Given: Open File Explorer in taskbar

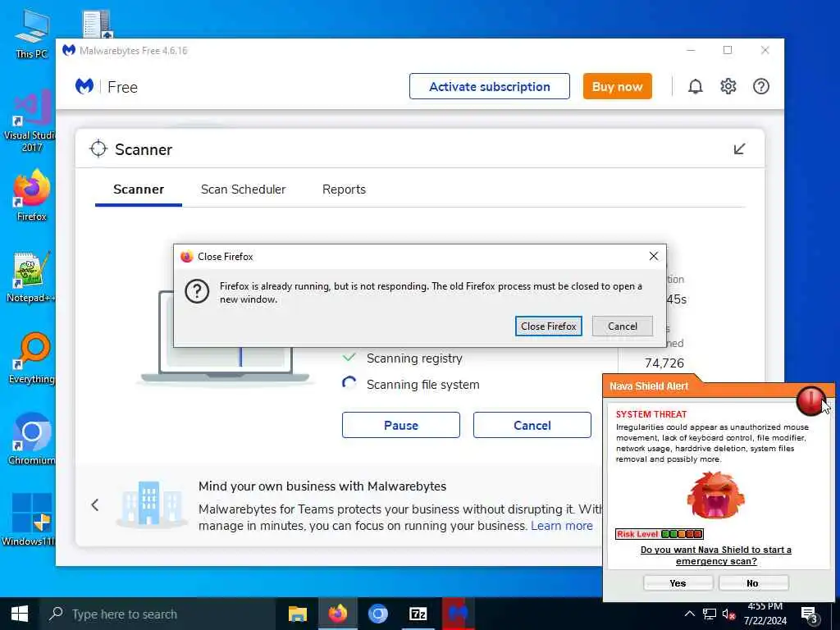Looking at the screenshot, I should click(x=297, y=614).
